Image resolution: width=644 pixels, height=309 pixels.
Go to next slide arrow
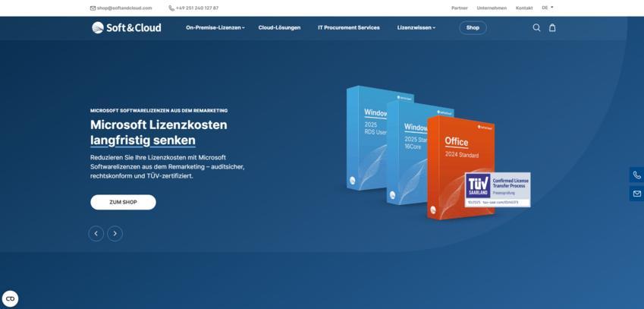[x=115, y=234]
